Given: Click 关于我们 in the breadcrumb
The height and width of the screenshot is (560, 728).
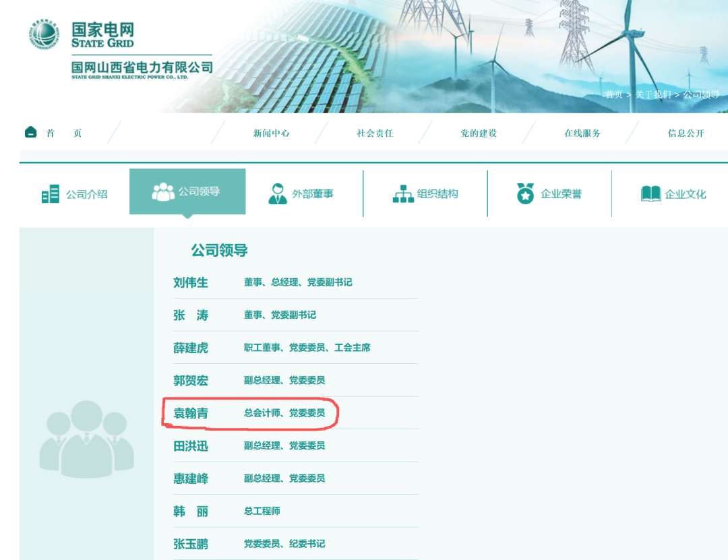Looking at the screenshot, I should 653,95.
